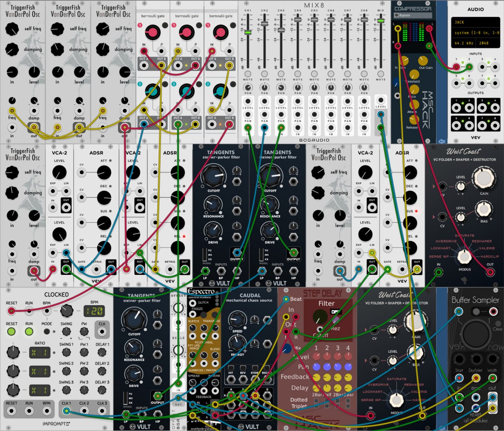This screenshot has height=431, width=504.
Task: Mute channel CH1 on MIX8
Action: 248,74
